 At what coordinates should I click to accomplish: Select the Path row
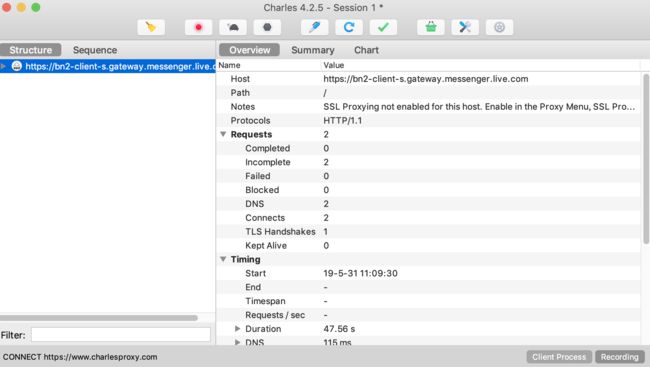[x=429, y=93]
